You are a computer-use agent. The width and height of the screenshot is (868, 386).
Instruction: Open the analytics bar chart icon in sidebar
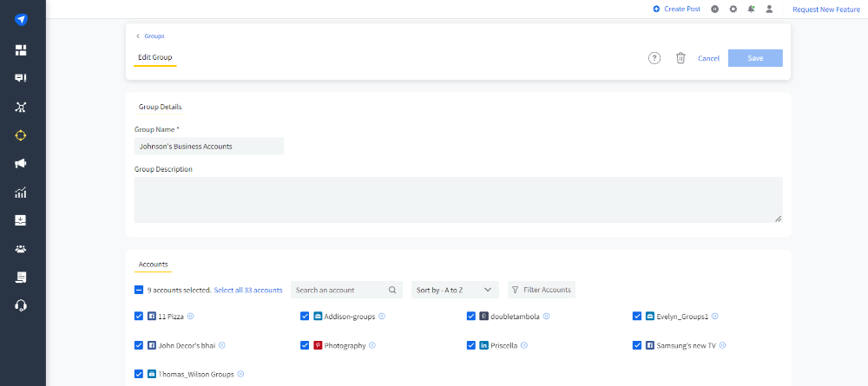[21, 193]
